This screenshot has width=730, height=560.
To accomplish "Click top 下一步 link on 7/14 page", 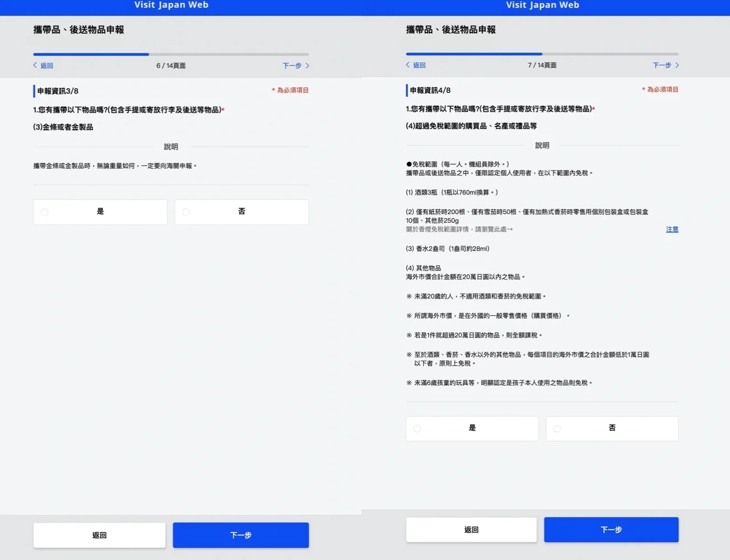I will pyautogui.click(x=662, y=65).
